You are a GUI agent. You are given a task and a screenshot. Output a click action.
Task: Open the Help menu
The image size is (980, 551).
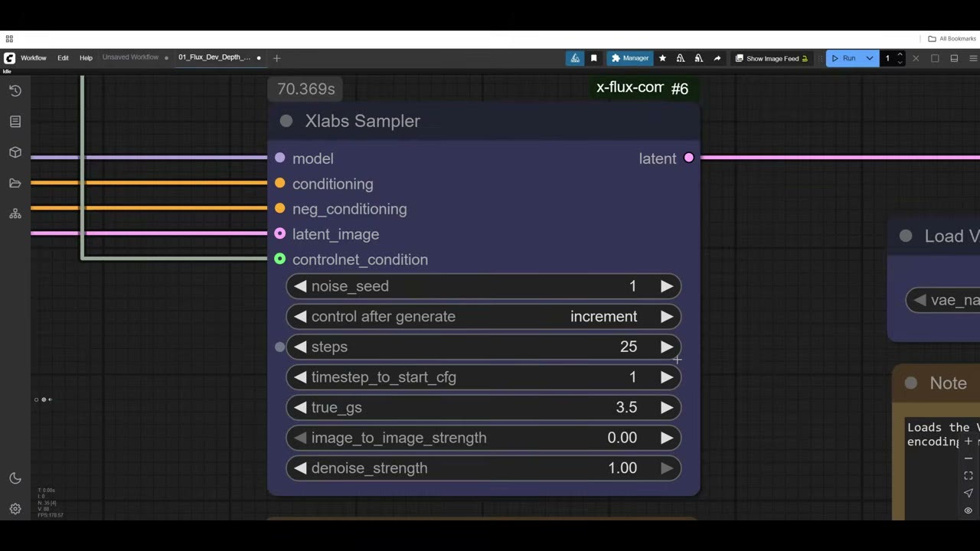coord(86,58)
